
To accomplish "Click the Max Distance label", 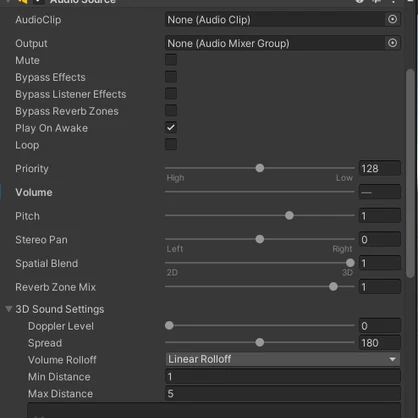I will tap(60, 394).
